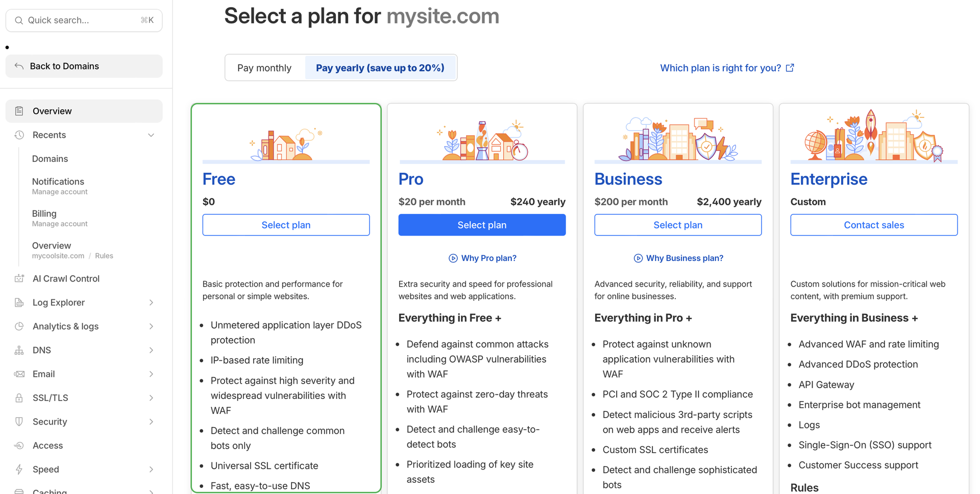980x494 pixels.
Task: Click the DNS network icon in sidebar
Action: click(19, 350)
